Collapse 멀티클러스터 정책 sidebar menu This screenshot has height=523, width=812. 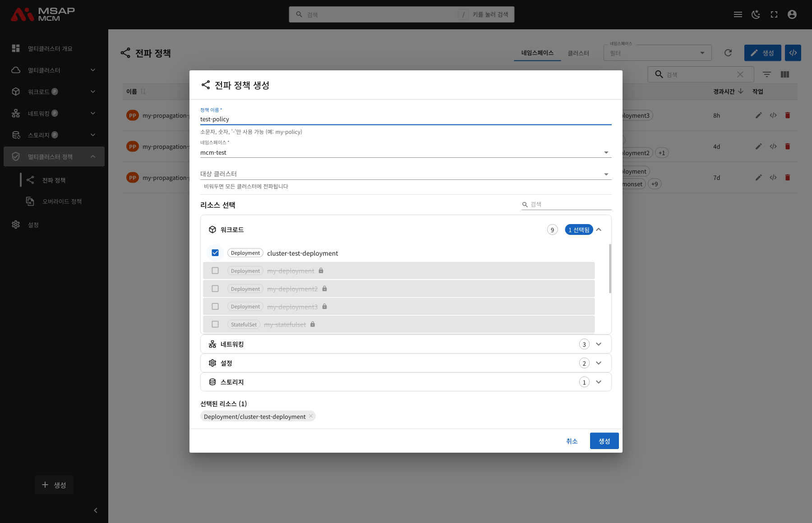pyautogui.click(x=54, y=156)
